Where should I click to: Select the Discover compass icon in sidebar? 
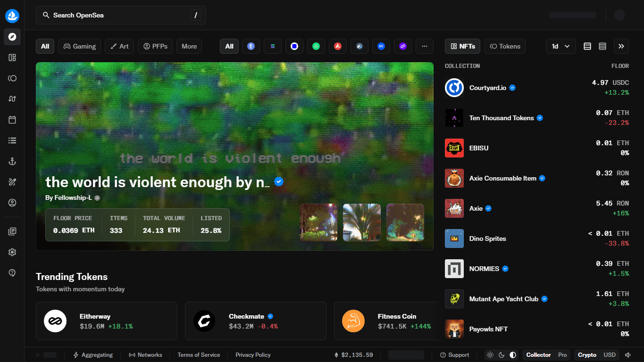click(x=12, y=37)
